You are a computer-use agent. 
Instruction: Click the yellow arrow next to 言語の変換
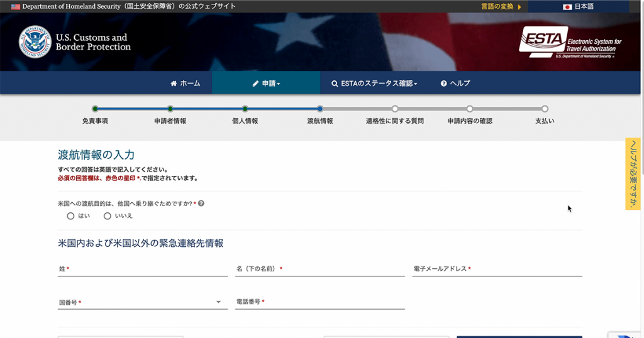tap(519, 7)
